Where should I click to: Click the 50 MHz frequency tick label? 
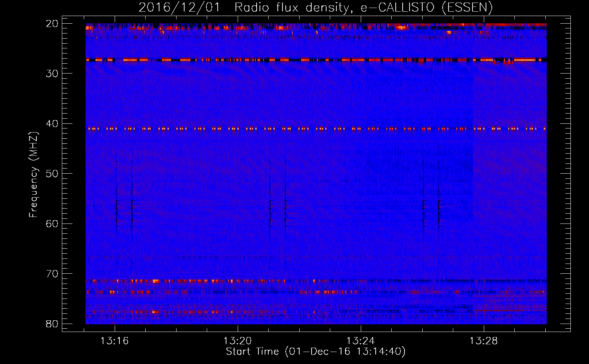click(x=52, y=174)
